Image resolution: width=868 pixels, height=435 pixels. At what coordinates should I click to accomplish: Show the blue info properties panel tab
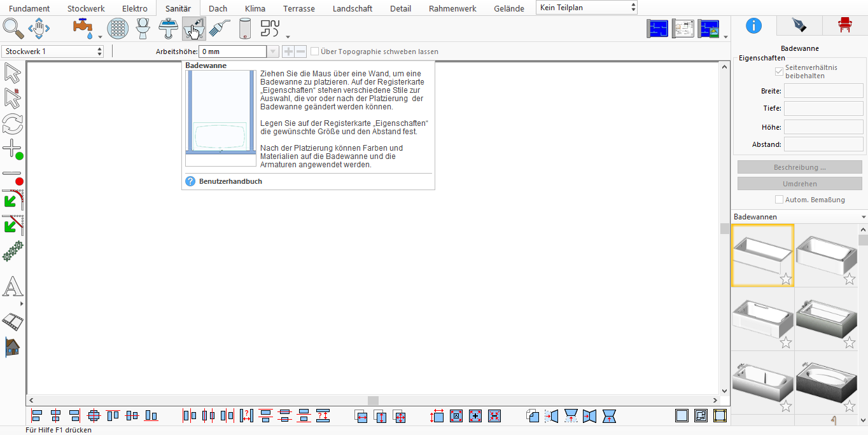tap(753, 25)
